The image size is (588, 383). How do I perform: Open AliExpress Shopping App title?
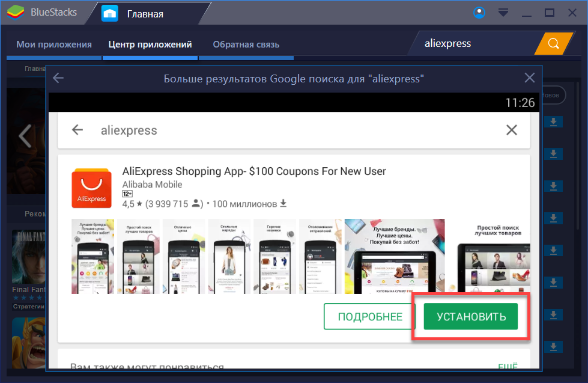point(254,171)
